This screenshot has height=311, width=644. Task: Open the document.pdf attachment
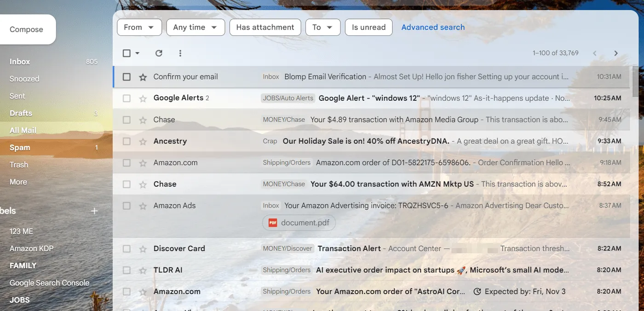299,222
